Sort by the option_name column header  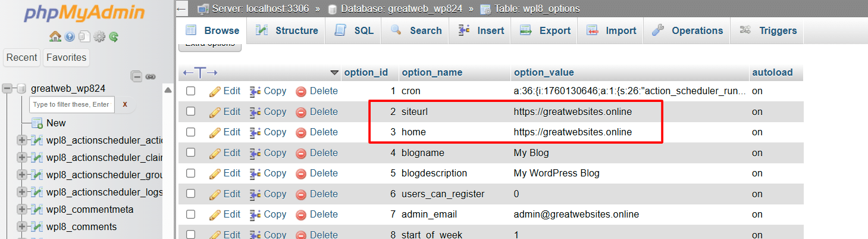tap(432, 73)
